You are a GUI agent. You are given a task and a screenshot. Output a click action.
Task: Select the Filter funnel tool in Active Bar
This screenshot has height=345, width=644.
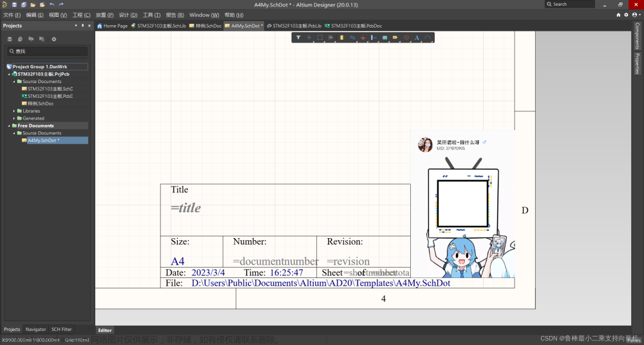[x=299, y=38]
